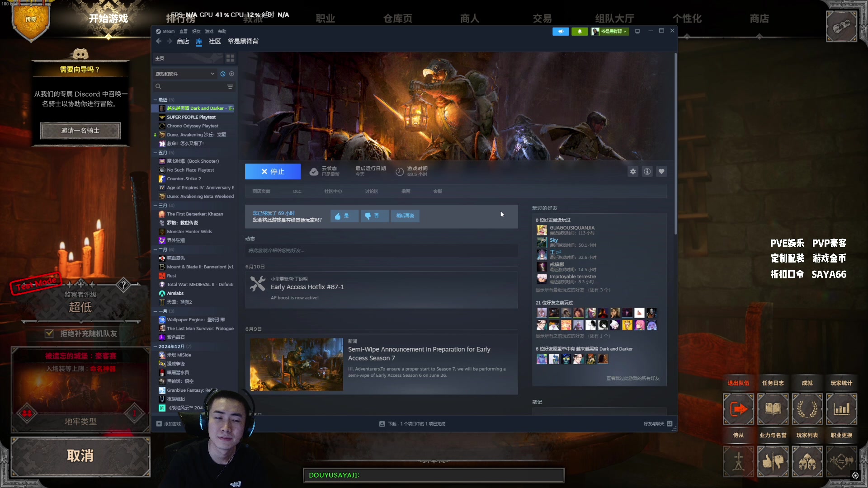Click the 稍后再说 (Maybe later) button

tap(405, 216)
